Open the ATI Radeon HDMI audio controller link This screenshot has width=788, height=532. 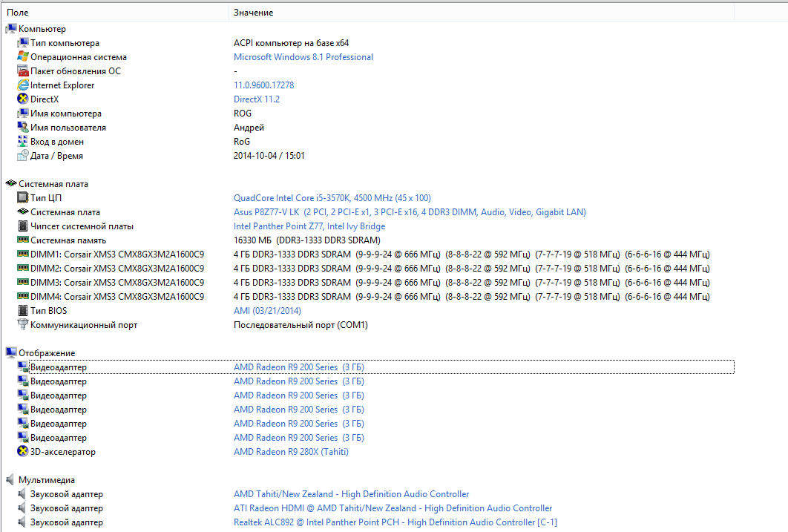click(393, 508)
